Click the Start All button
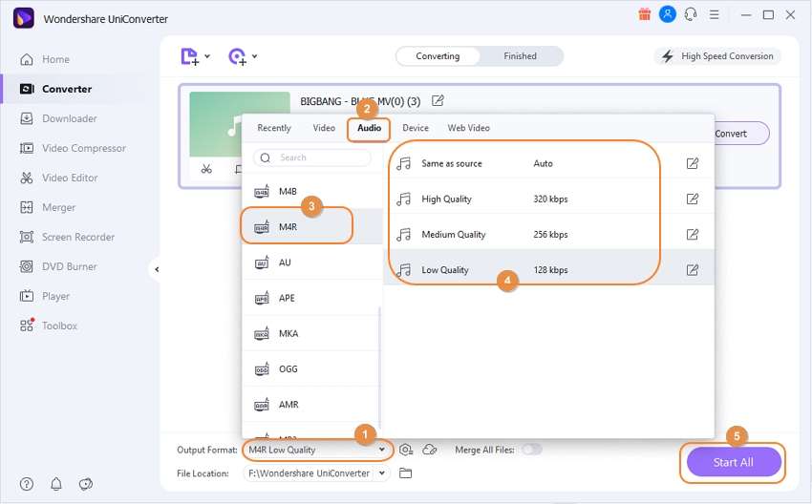Viewport: 812px width, 504px height. click(734, 462)
